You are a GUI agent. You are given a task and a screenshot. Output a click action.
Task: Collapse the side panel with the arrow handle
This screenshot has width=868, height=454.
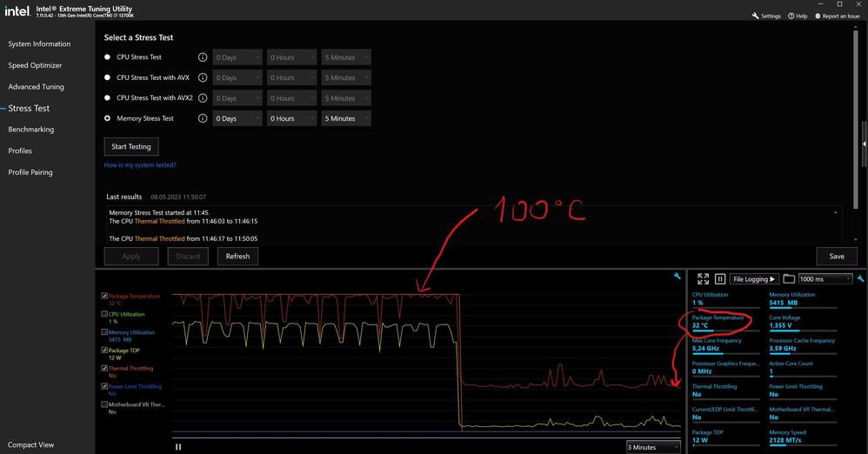[x=865, y=144]
